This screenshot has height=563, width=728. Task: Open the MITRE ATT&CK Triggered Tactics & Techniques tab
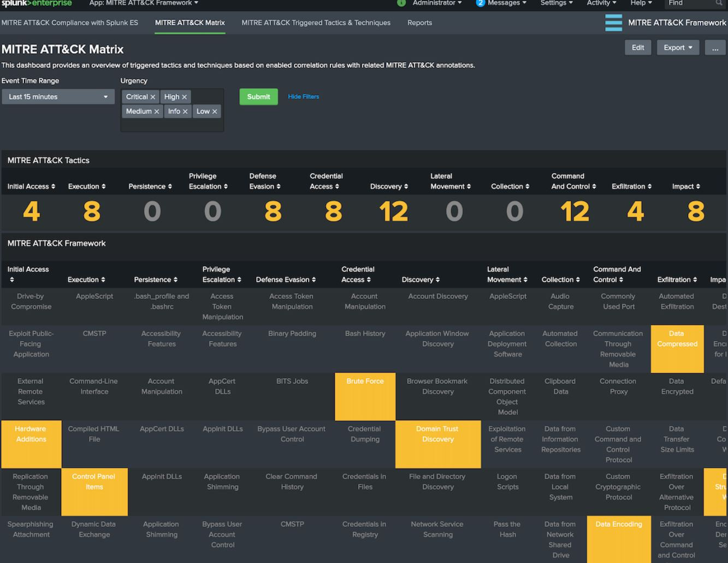[316, 23]
